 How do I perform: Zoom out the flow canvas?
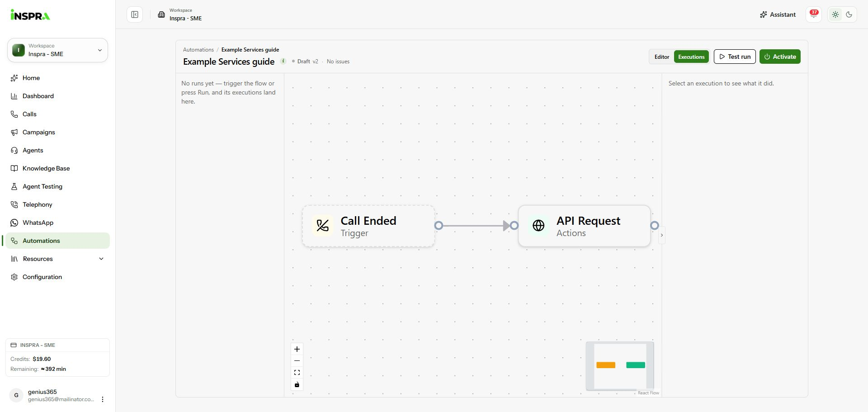[x=297, y=361]
